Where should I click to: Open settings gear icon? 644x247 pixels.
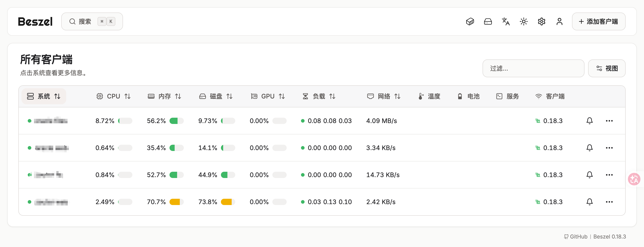[542, 21]
